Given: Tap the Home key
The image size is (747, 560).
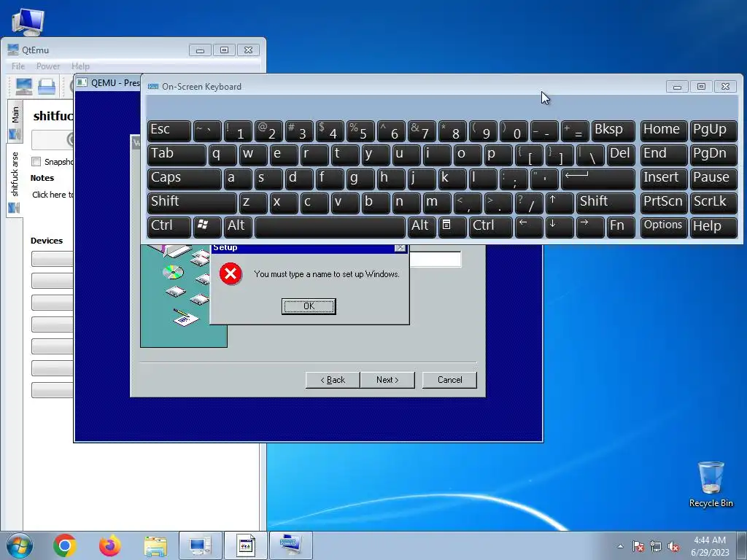Looking at the screenshot, I should [664, 131].
